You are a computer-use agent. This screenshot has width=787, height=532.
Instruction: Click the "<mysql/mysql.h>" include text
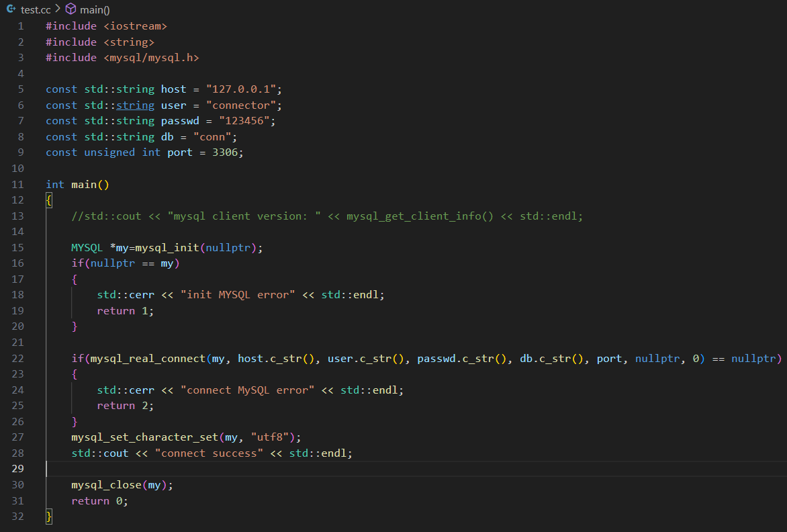pos(151,58)
